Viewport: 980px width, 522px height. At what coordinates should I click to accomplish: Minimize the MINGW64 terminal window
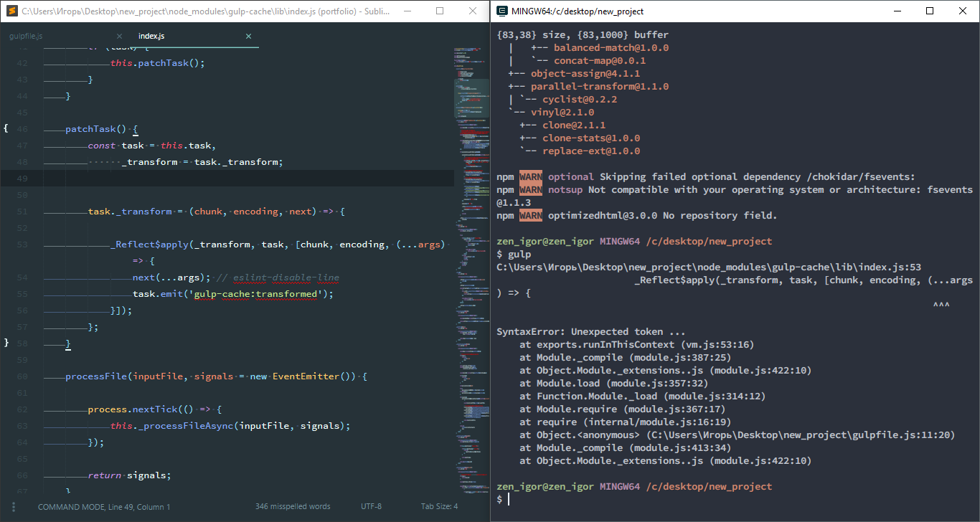(x=897, y=11)
